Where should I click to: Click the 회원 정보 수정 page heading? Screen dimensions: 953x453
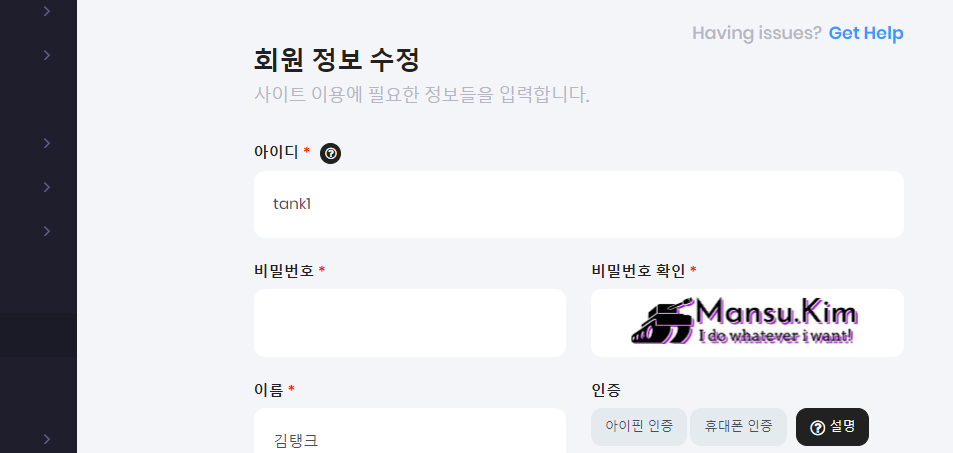(x=336, y=59)
